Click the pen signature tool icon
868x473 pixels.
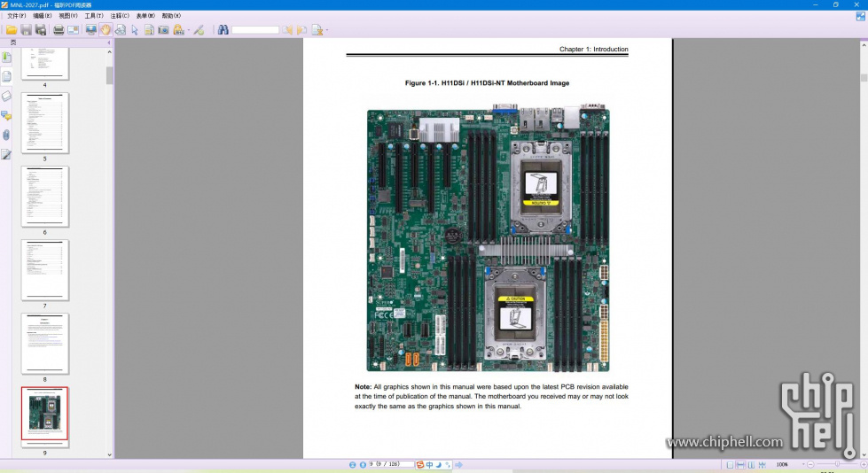tap(199, 30)
